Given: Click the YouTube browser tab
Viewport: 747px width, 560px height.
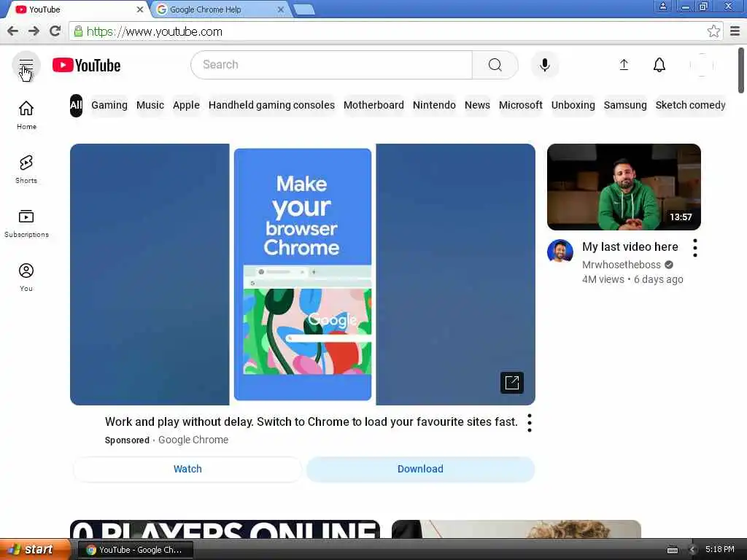Looking at the screenshot, I should click(x=76, y=9).
